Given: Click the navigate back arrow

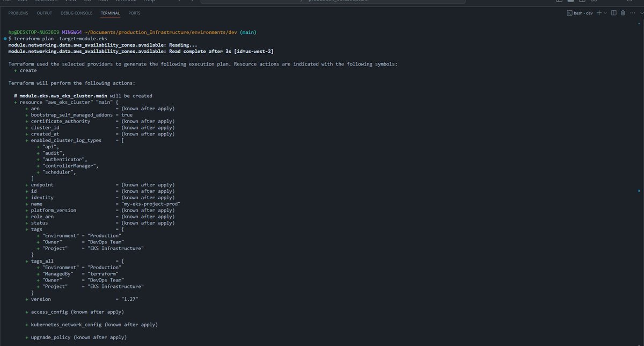Looking at the screenshot, I should [x=179, y=2].
